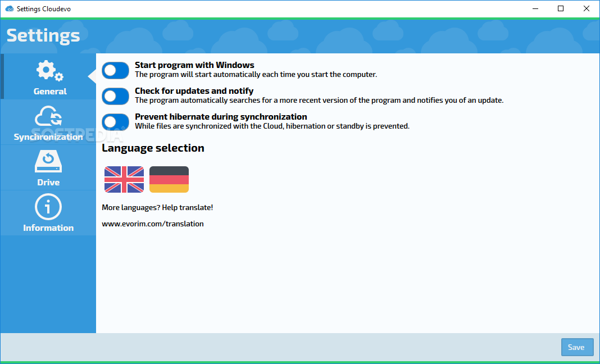The width and height of the screenshot is (600, 364).
Task: Open the General settings gear icon
Action: pos(50,70)
